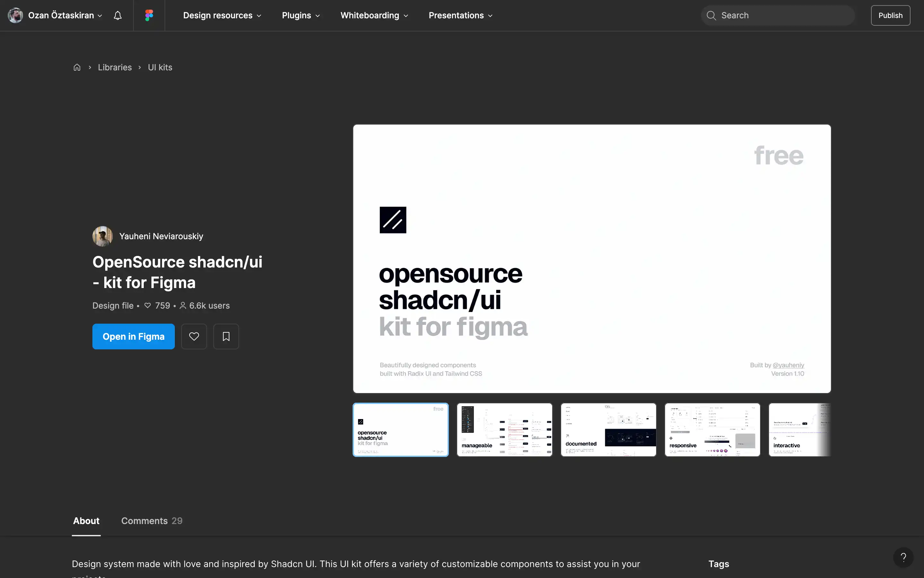Click the large cover preview image
This screenshot has width=924, height=578.
click(592, 258)
